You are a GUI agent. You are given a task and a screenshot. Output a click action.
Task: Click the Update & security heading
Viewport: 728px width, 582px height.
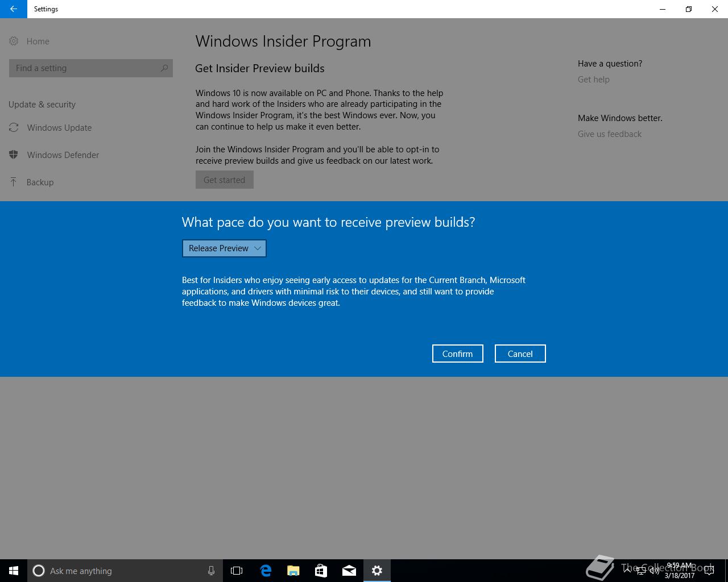(42, 105)
